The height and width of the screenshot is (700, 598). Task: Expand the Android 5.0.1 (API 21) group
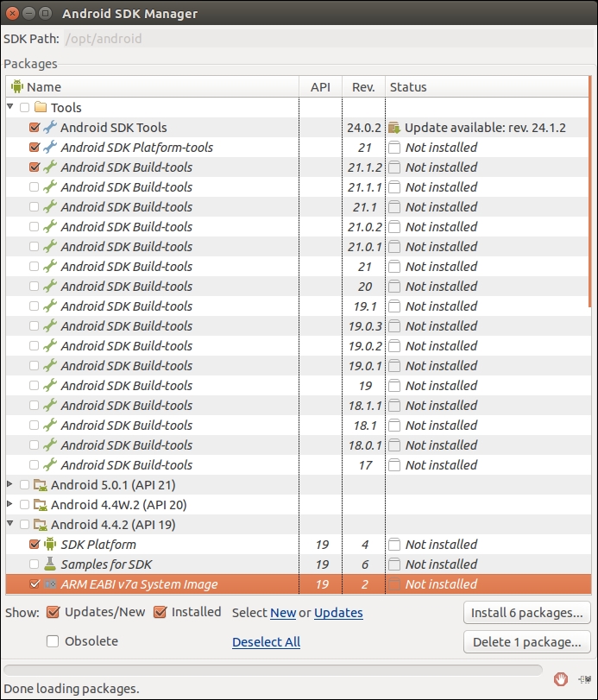click(x=10, y=485)
